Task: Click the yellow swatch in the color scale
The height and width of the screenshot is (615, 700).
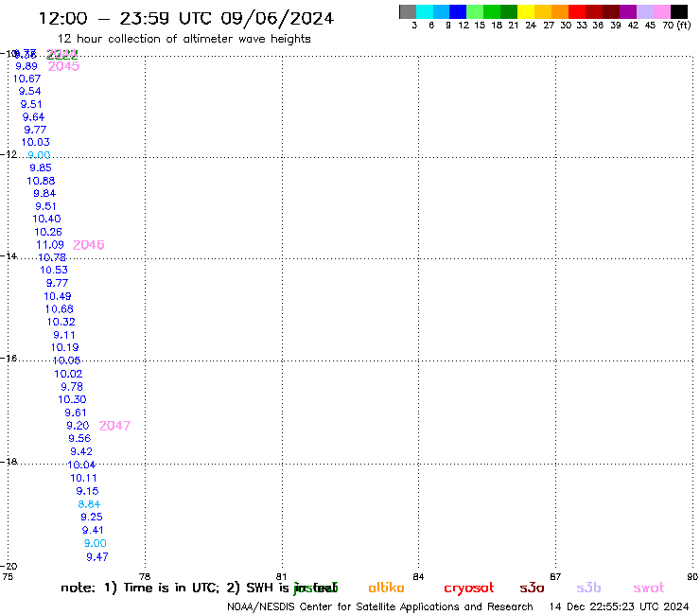Action: (x=526, y=11)
